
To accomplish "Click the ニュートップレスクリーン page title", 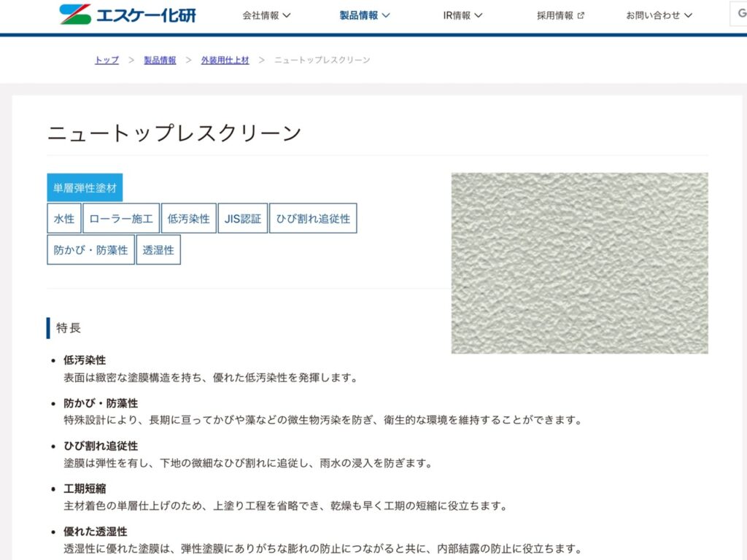I will point(174,133).
